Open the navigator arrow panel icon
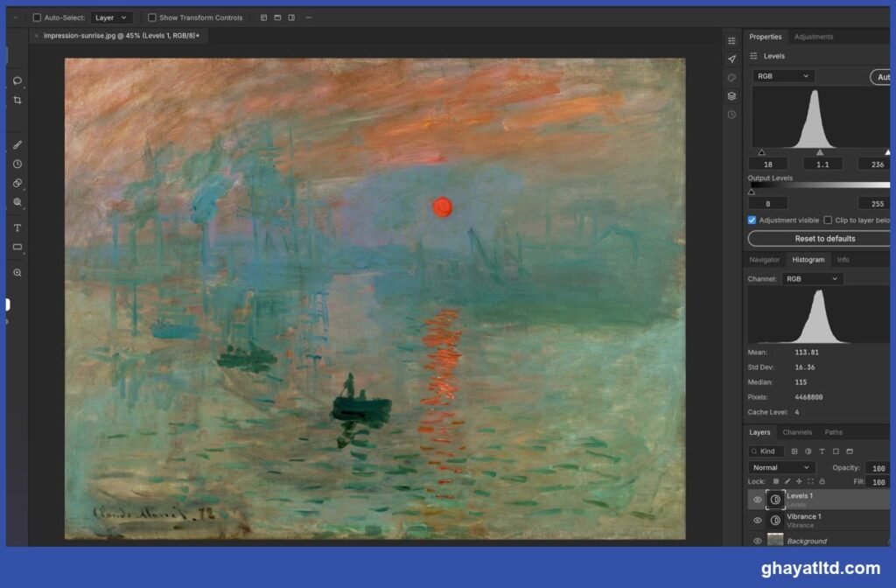The image size is (896, 588). coord(731,59)
